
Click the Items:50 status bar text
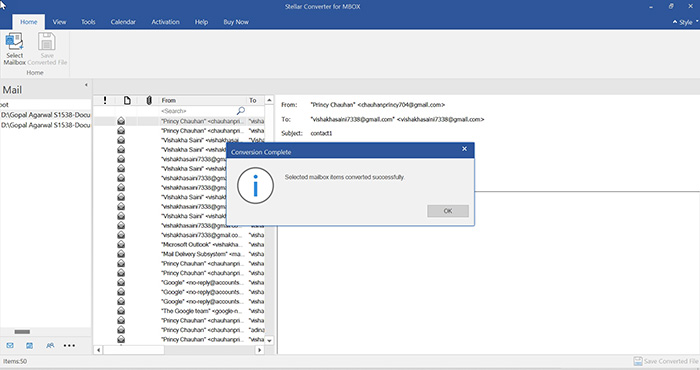[x=15, y=361]
